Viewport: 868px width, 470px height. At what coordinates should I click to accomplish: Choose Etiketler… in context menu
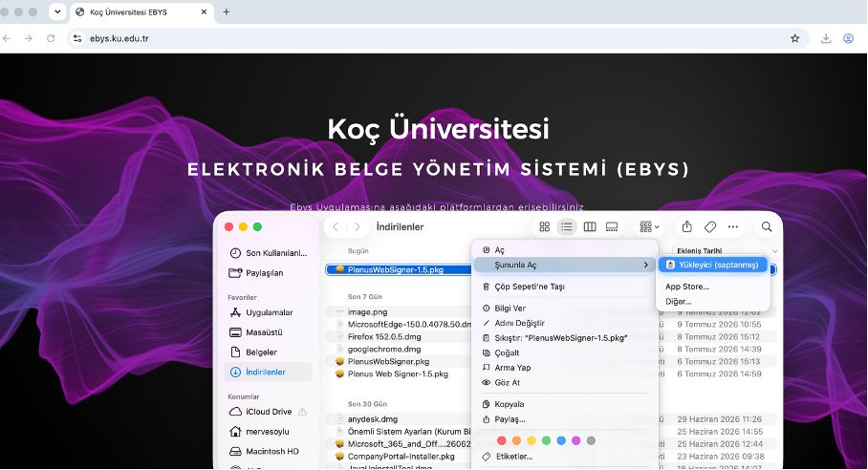565,457
